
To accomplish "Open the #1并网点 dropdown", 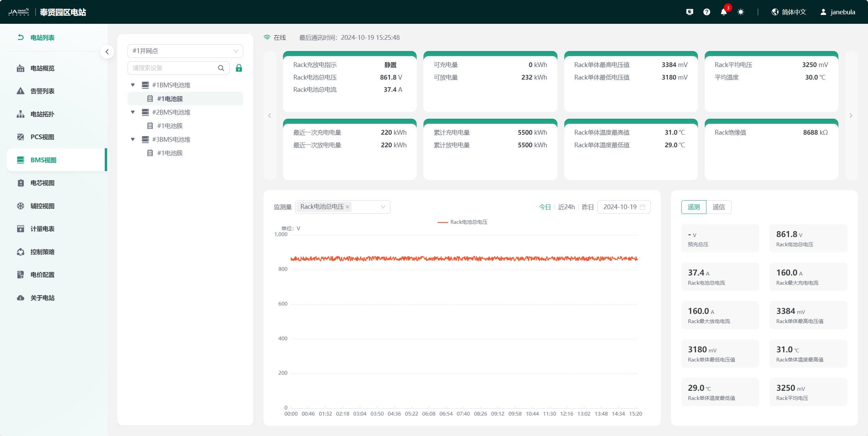I will tap(185, 51).
